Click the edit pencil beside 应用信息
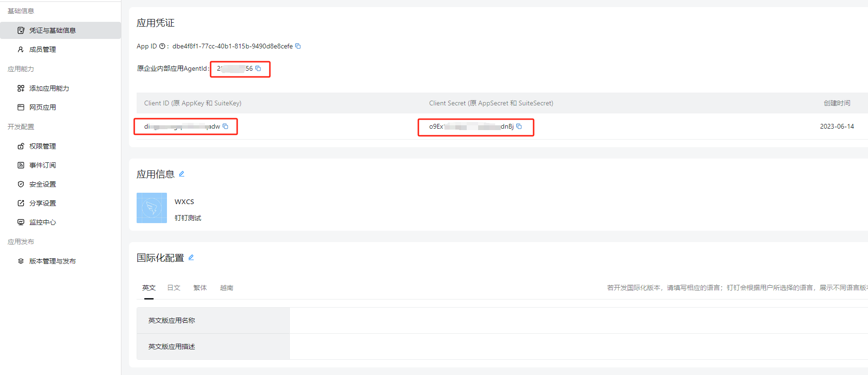The height and width of the screenshot is (375, 868). click(x=181, y=174)
